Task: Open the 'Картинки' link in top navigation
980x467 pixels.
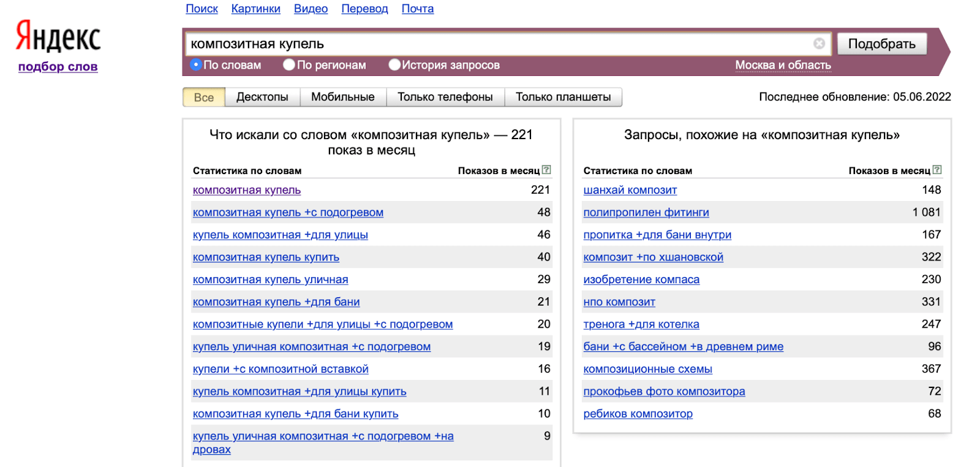Action: (x=255, y=9)
